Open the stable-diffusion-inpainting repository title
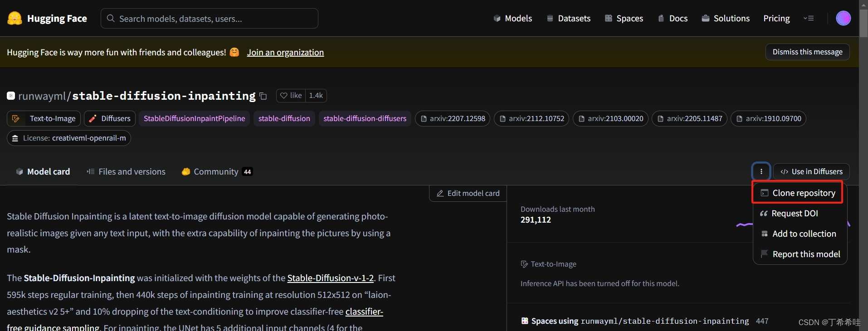This screenshot has height=331, width=868. [x=164, y=96]
